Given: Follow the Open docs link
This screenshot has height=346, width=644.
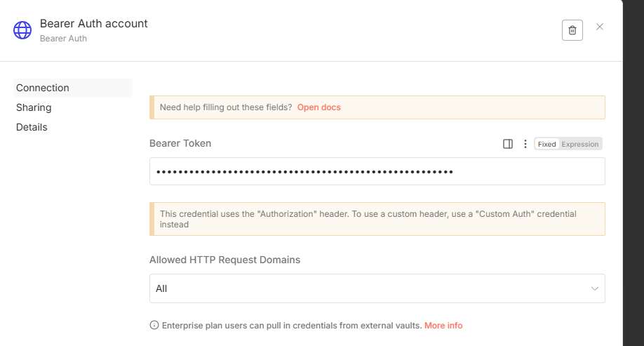Looking at the screenshot, I should pos(319,107).
